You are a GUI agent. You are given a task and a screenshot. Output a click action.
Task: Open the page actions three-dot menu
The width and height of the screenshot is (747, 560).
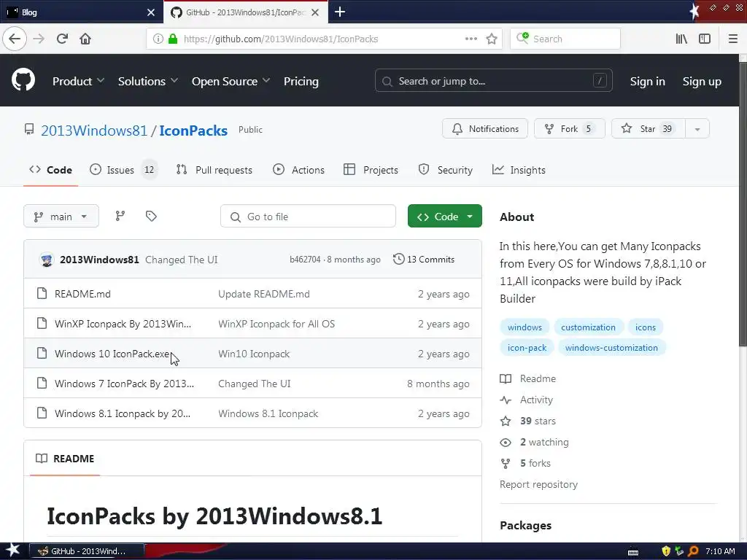click(x=471, y=39)
